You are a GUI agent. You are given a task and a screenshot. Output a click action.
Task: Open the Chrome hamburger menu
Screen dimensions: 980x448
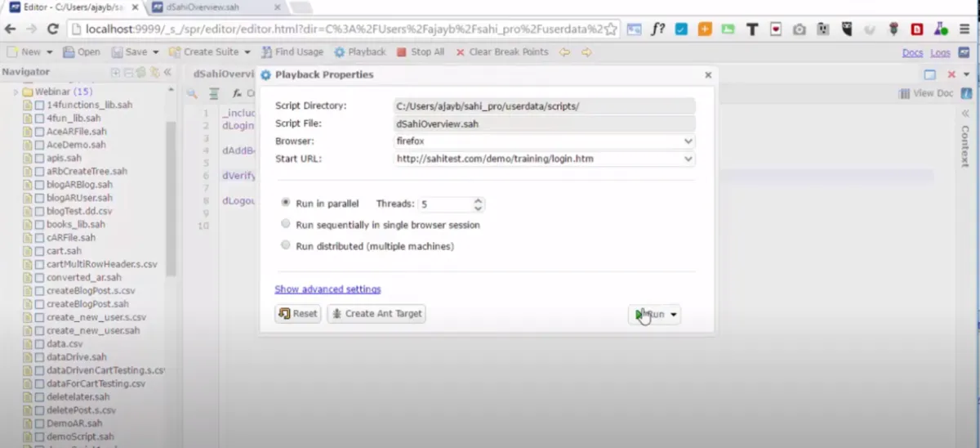pyautogui.click(x=965, y=29)
